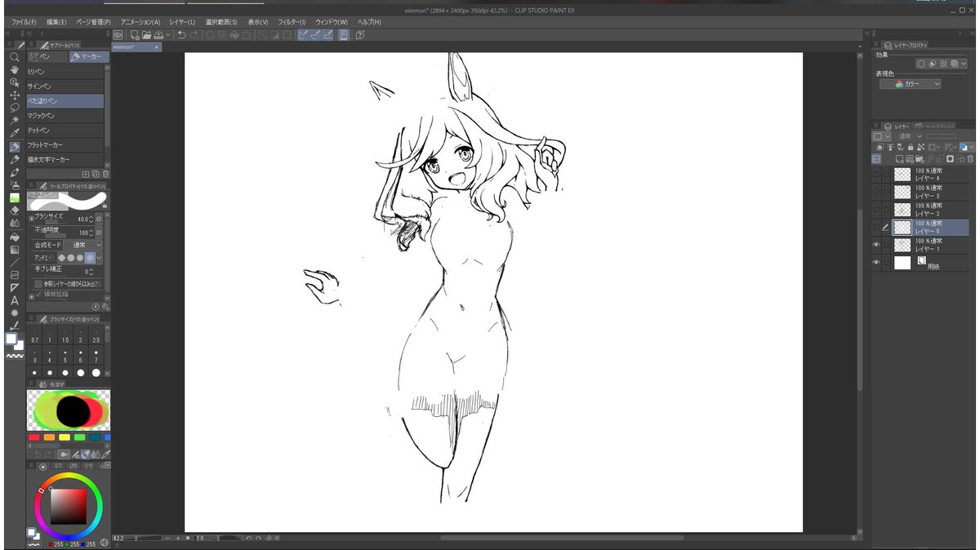Show the hidden レイヤー 2 layer
This screenshot has width=980, height=550.
tap(876, 209)
